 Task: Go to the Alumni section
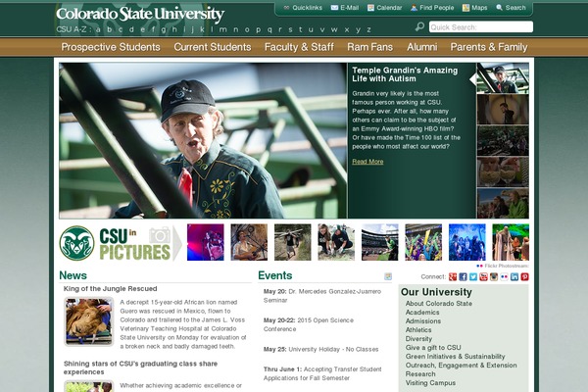(421, 47)
